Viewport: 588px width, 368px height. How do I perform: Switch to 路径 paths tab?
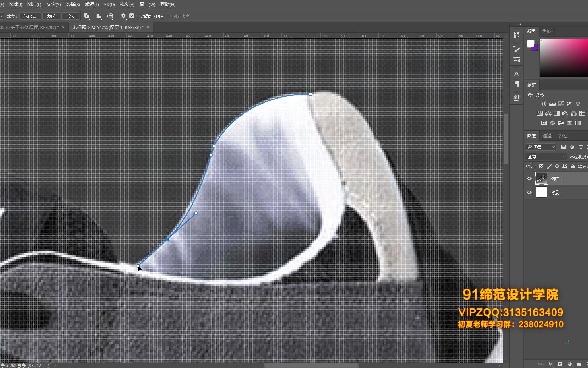coord(563,135)
